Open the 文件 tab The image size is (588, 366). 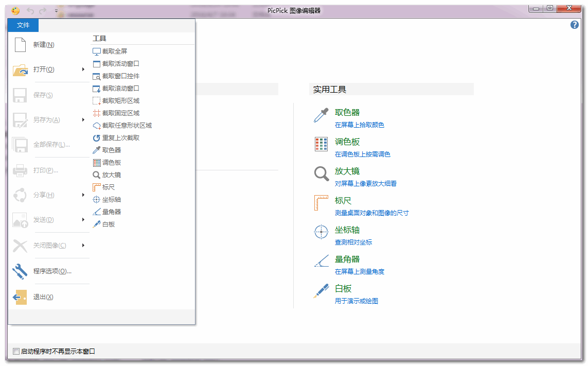[23, 25]
